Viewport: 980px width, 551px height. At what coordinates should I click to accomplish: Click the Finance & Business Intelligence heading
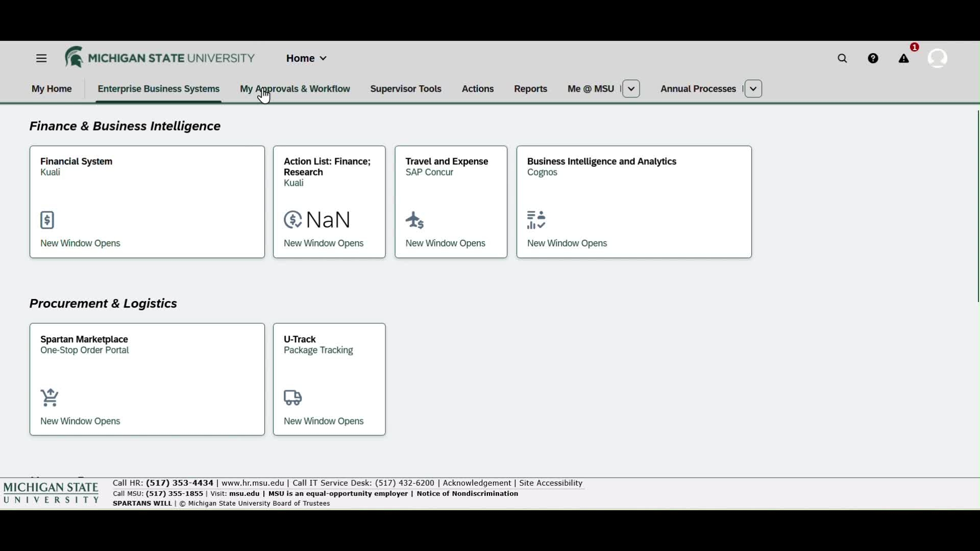click(125, 127)
